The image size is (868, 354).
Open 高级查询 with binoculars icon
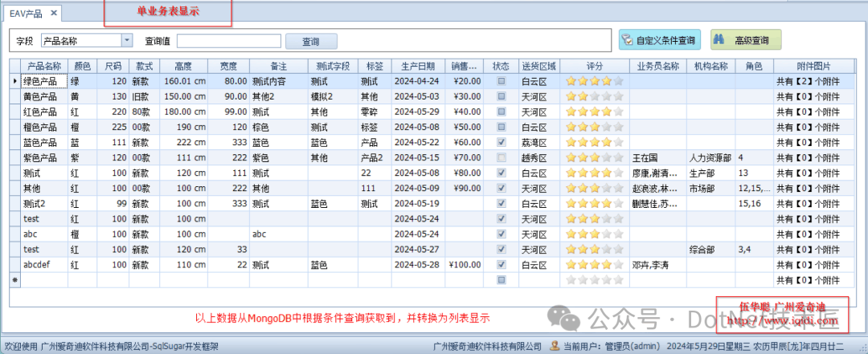(746, 40)
